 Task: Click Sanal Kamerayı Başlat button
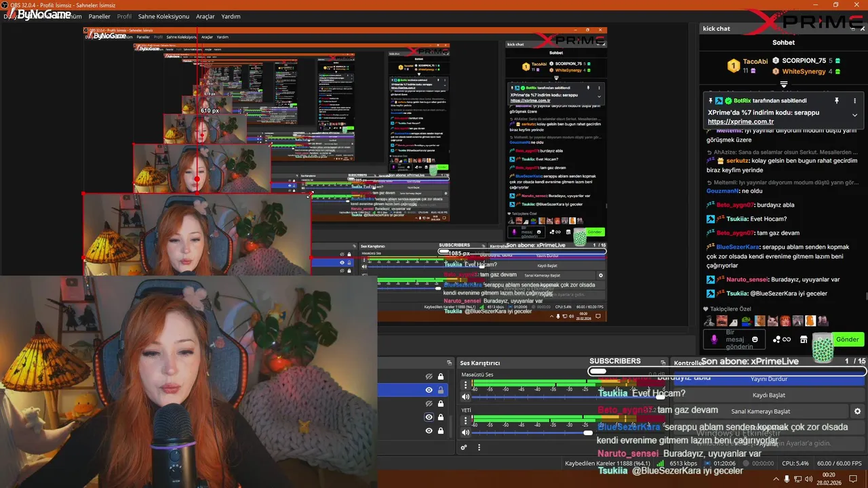pyautogui.click(x=760, y=411)
